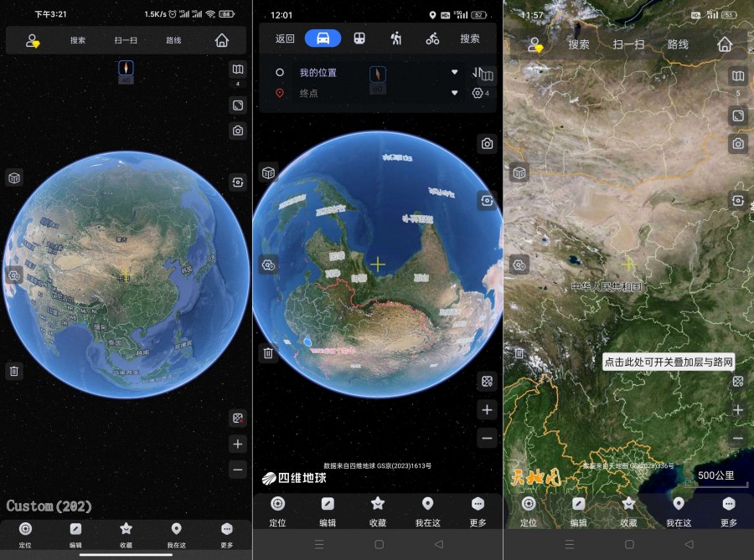Pick the cycling route icon
The width and height of the screenshot is (754, 560).
tap(432, 39)
